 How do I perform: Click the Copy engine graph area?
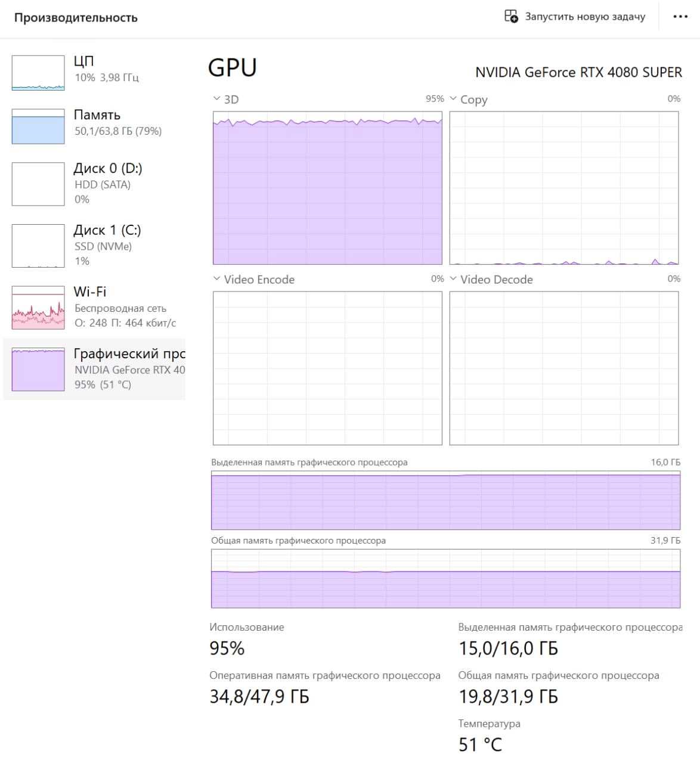[x=564, y=188]
